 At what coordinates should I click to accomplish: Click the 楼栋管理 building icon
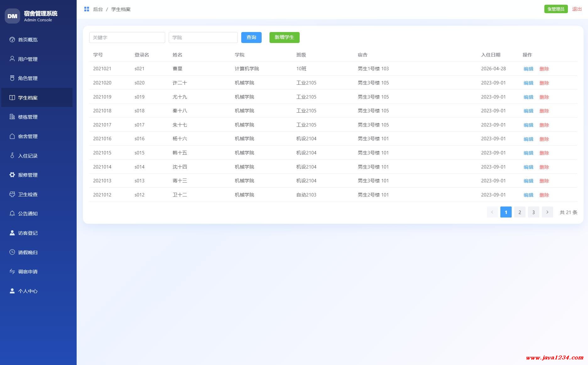pos(12,117)
